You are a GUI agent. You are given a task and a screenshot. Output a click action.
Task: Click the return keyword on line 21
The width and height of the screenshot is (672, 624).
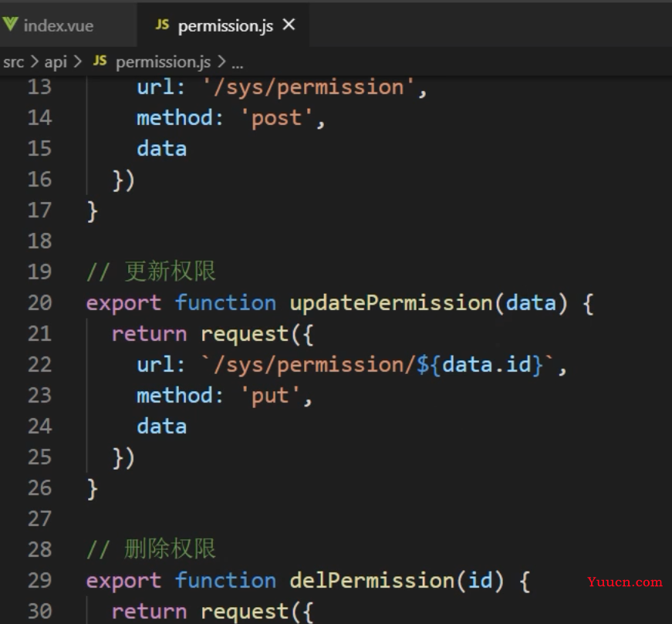[150, 334]
